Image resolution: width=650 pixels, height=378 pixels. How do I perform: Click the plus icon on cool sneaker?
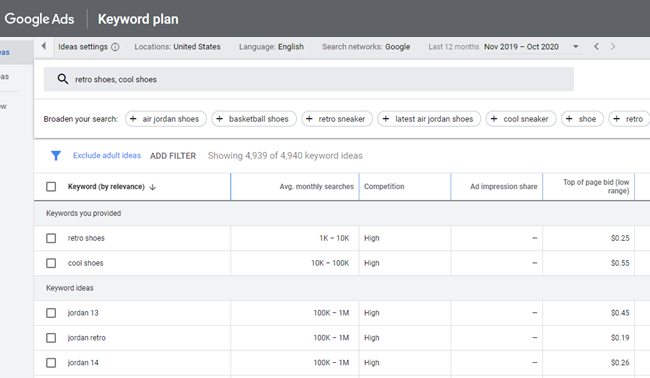pos(494,119)
